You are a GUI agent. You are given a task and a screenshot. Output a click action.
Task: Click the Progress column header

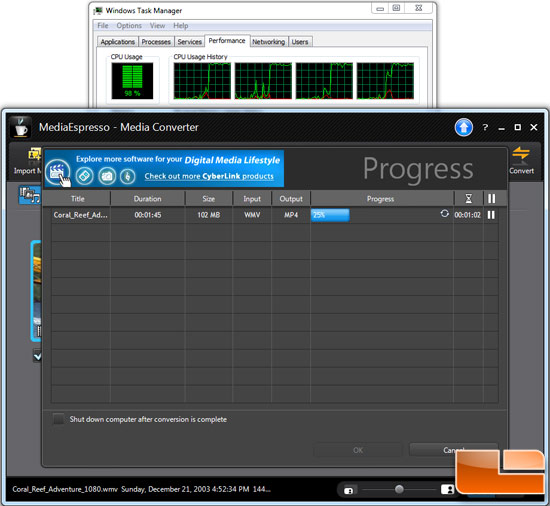pos(381,199)
